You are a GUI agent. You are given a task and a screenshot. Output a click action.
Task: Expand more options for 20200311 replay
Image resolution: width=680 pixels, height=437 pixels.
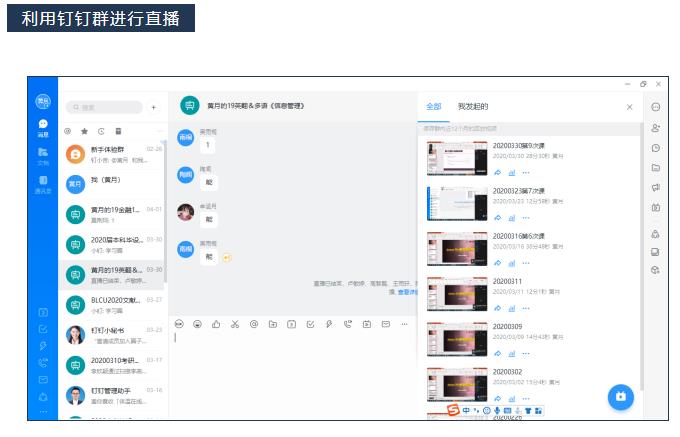(x=526, y=310)
